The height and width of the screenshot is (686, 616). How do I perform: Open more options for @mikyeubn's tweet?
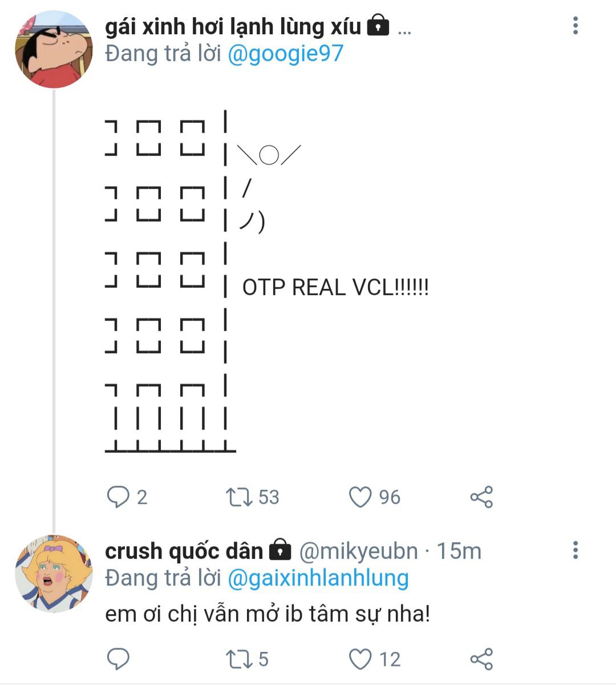pyautogui.click(x=576, y=550)
